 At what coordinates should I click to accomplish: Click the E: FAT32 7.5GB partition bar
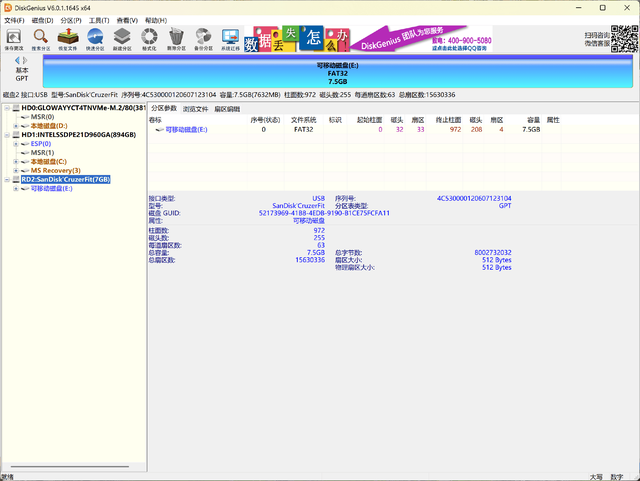[338, 71]
